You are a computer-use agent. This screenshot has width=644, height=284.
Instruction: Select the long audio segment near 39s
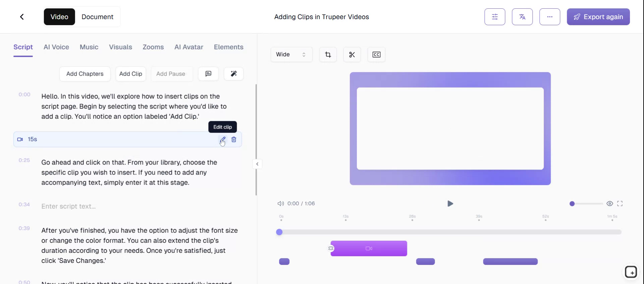[x=510, y=262]
